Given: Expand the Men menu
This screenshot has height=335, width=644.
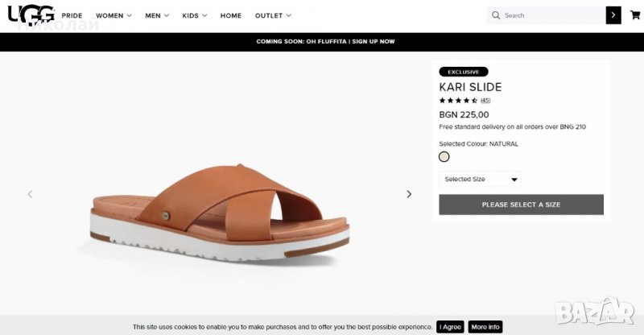Looking at the screenshot, I should tap(157, 15).
